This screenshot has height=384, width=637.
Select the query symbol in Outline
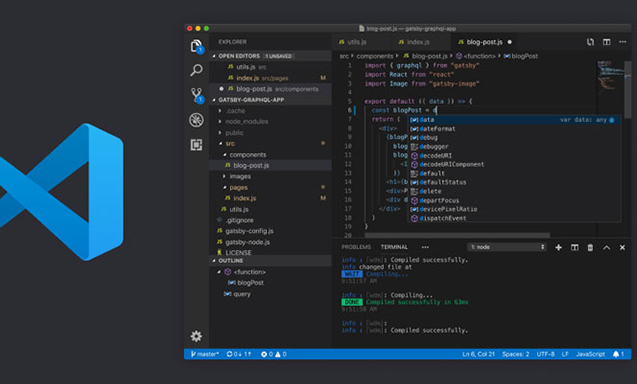click(271, 294)
